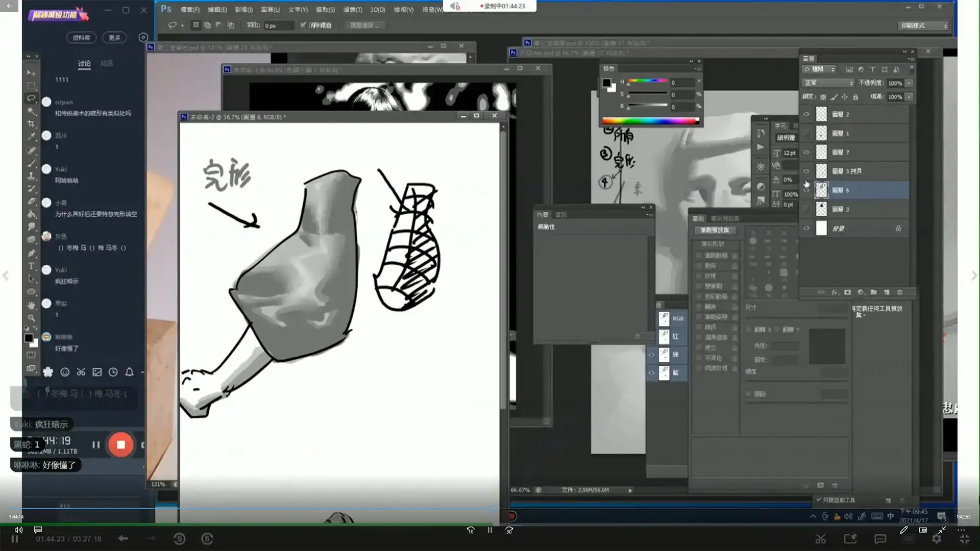Hide layer 圖層 2 with eye icon

(x=806, y=114)
